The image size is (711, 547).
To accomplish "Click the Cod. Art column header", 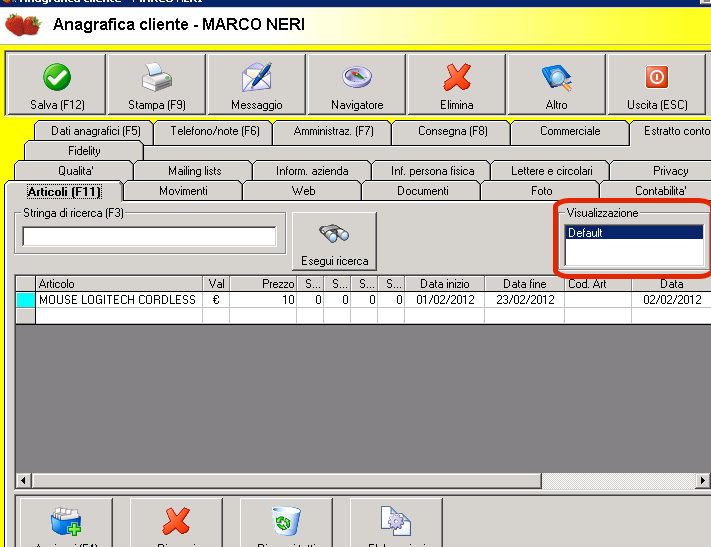I will point(598,284).
